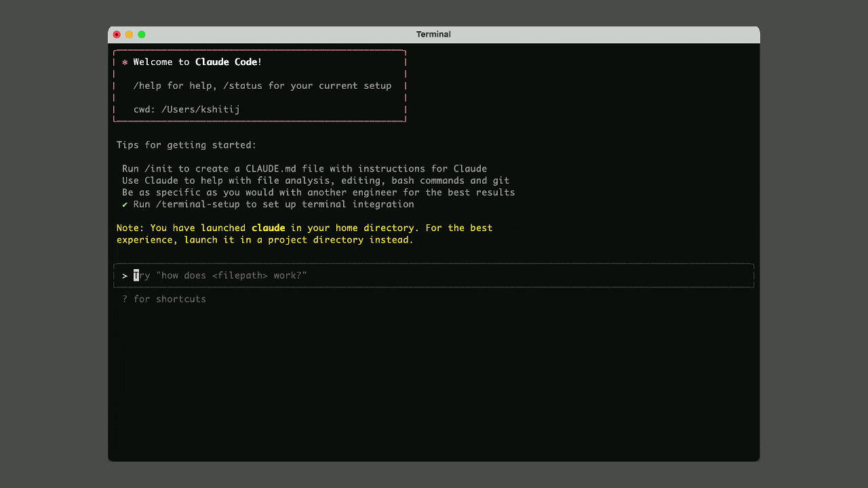Click the bold "claude" word in yellow note
This screenshot has width=868, height=488.
(x=268, y=228)
